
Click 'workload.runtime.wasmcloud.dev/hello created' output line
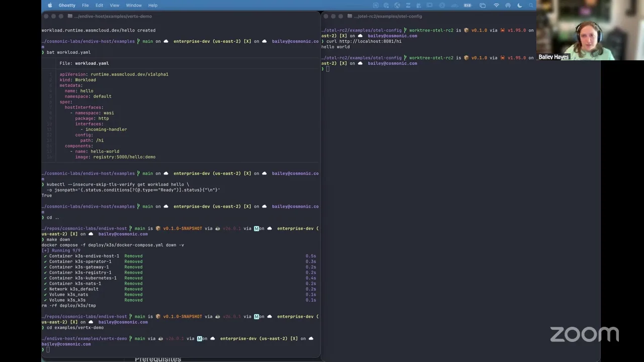pyautogui.click(x=99, y=30)
